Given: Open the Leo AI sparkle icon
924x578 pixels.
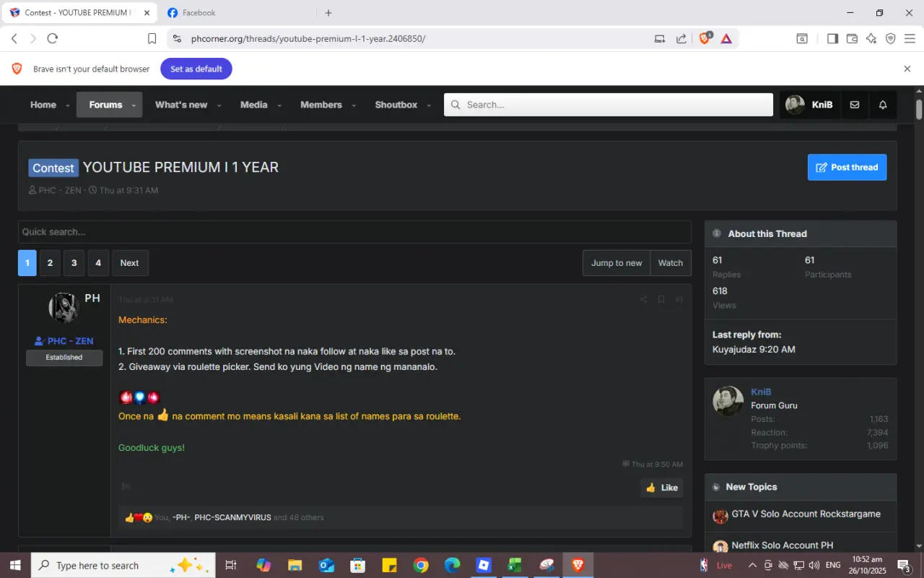Looking at the screenshot, I should click(x=871, y=39).
